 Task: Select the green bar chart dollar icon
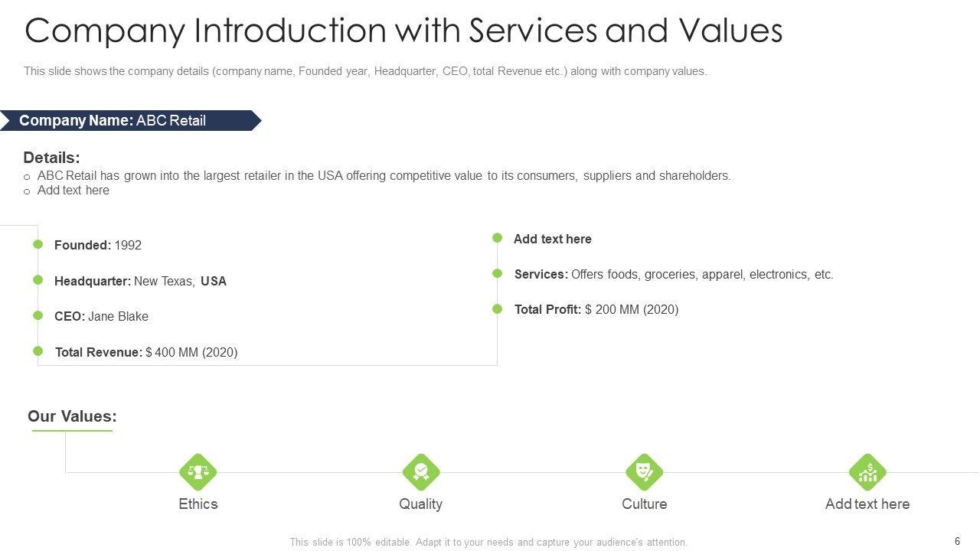[867, 472]
